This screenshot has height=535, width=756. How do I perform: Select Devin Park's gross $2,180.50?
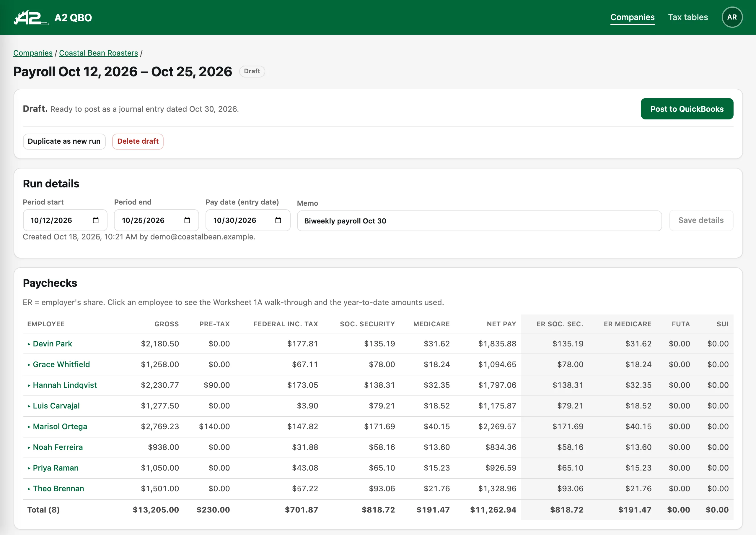pyautogui.click(x=160, y=344)
